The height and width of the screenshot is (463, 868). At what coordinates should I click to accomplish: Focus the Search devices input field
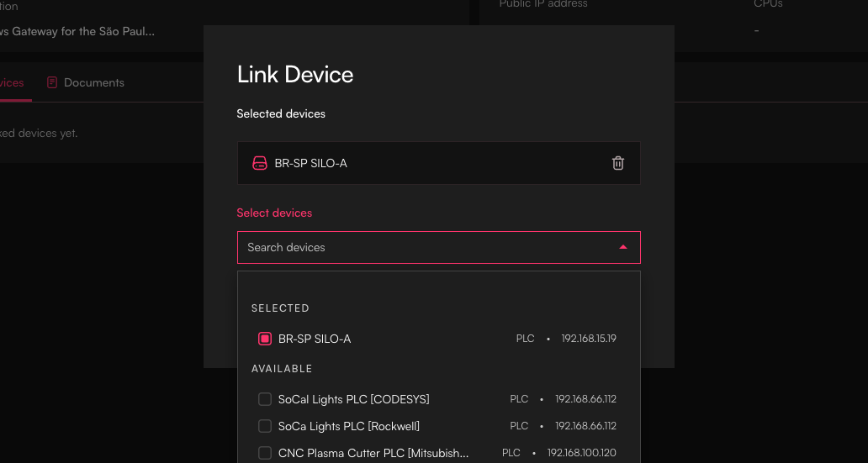421,247
